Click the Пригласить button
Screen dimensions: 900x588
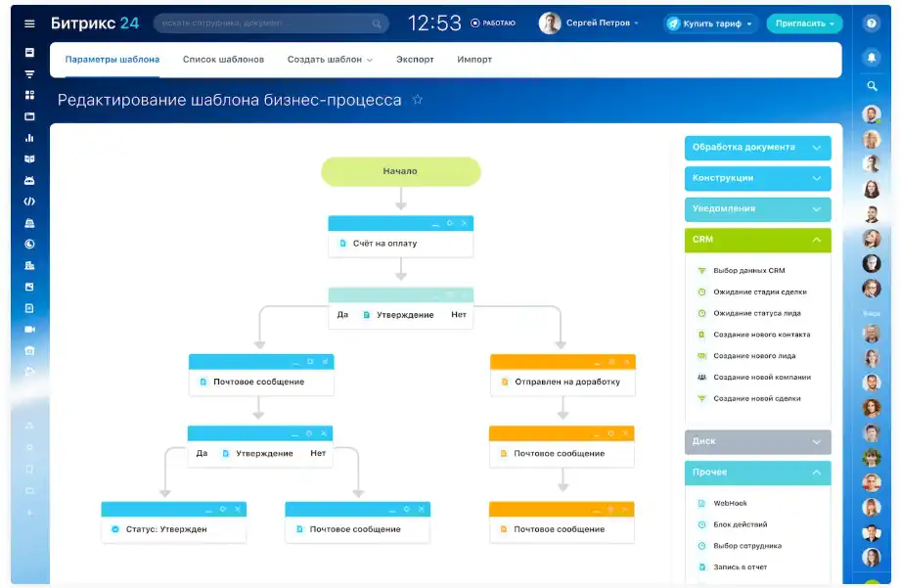[804, 23]
